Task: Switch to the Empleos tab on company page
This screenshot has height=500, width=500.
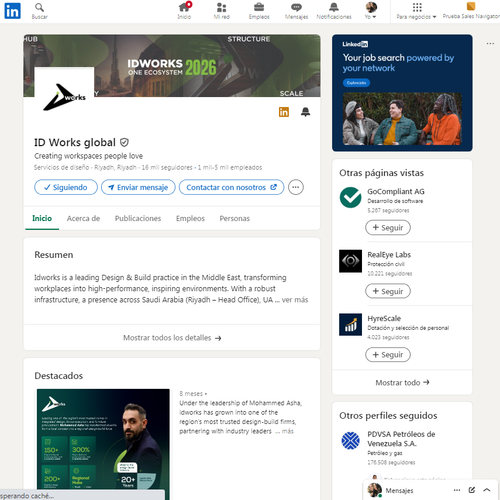Action: click(x=190, y=218)
